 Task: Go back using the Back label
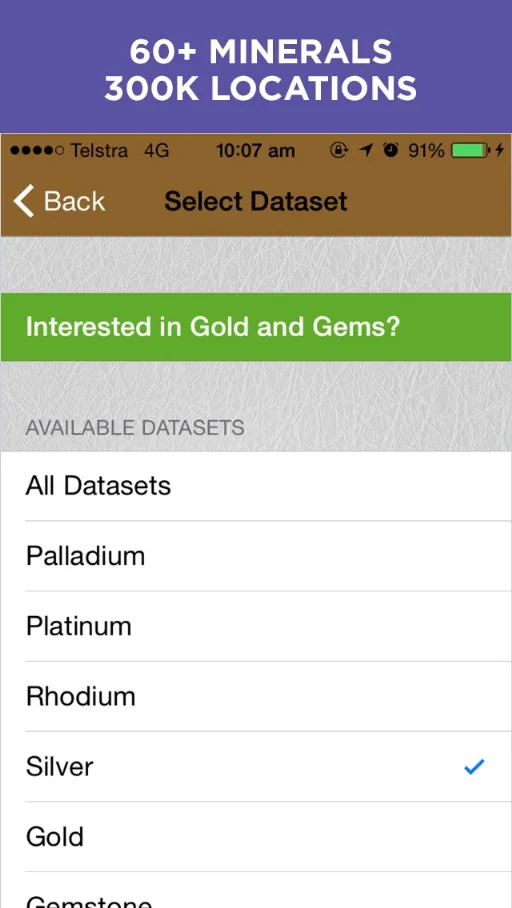tap(74, 202)
